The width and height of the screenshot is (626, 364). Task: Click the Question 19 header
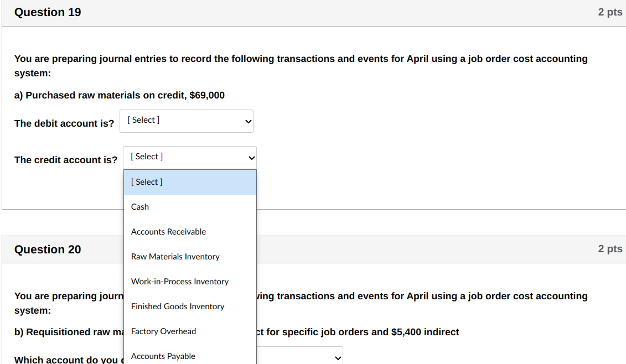coord(48,12)
